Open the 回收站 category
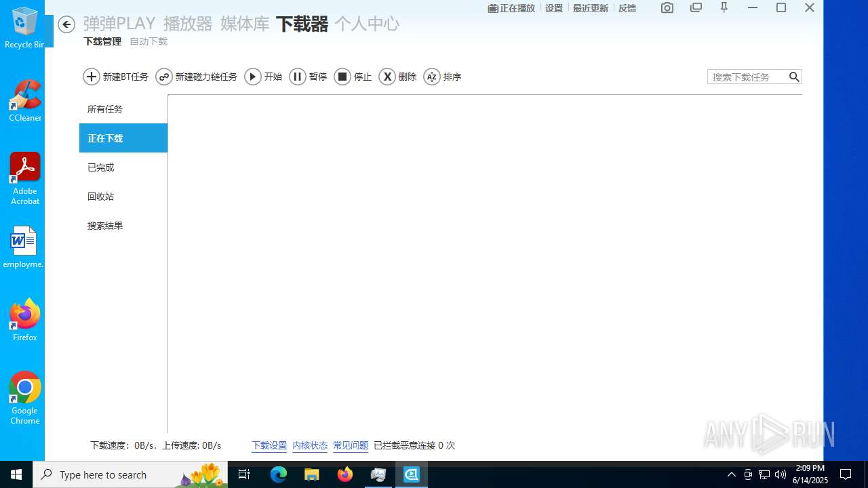Image resolution: width=868 pixels, height=488 pixels. (123, 197)
